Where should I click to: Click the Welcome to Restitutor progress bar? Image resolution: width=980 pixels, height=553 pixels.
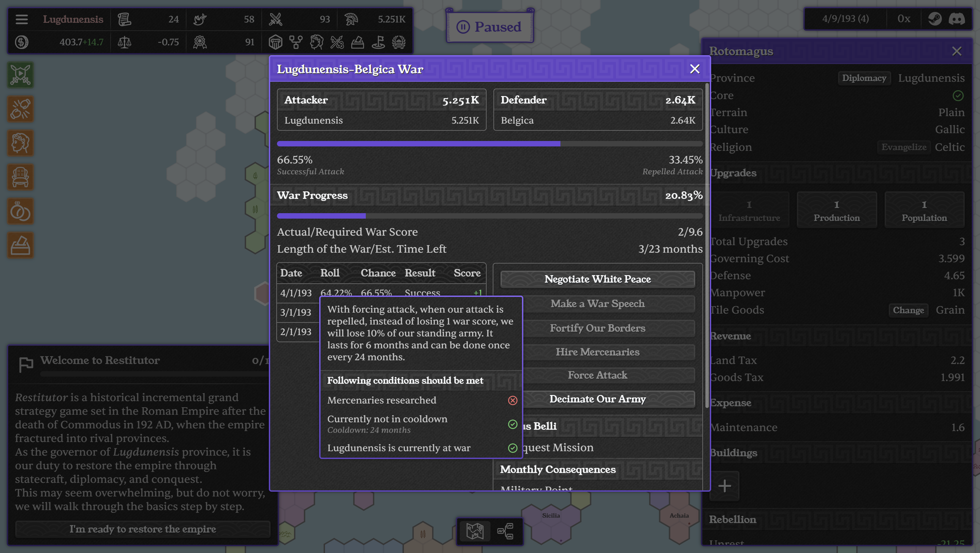tap(154, 374)
